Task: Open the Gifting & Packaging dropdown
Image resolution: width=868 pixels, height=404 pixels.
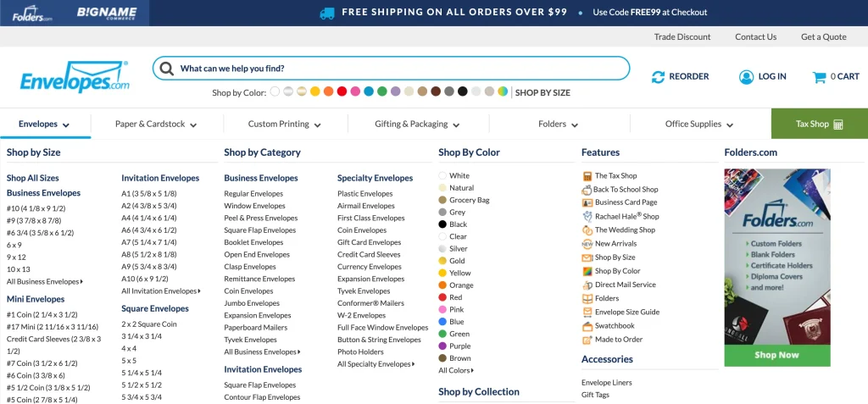Action: click(x=416, y=124)
